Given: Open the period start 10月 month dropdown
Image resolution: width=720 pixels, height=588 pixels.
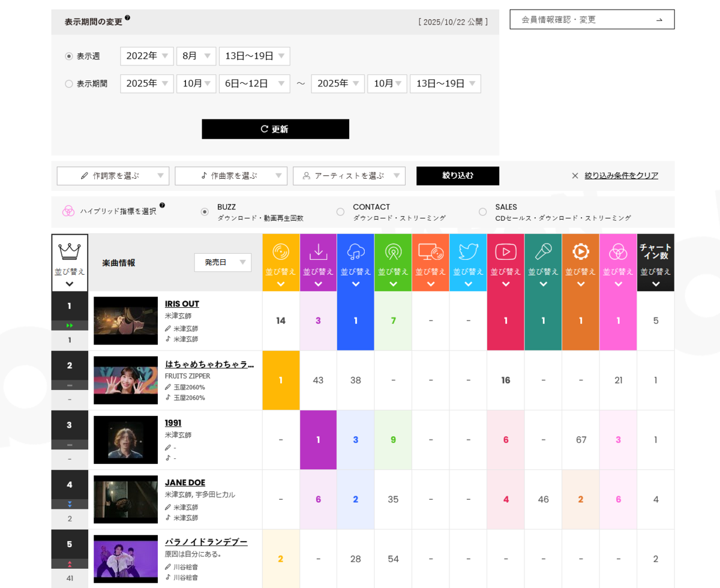Looking at the screenshot, I should pos(196,84).
